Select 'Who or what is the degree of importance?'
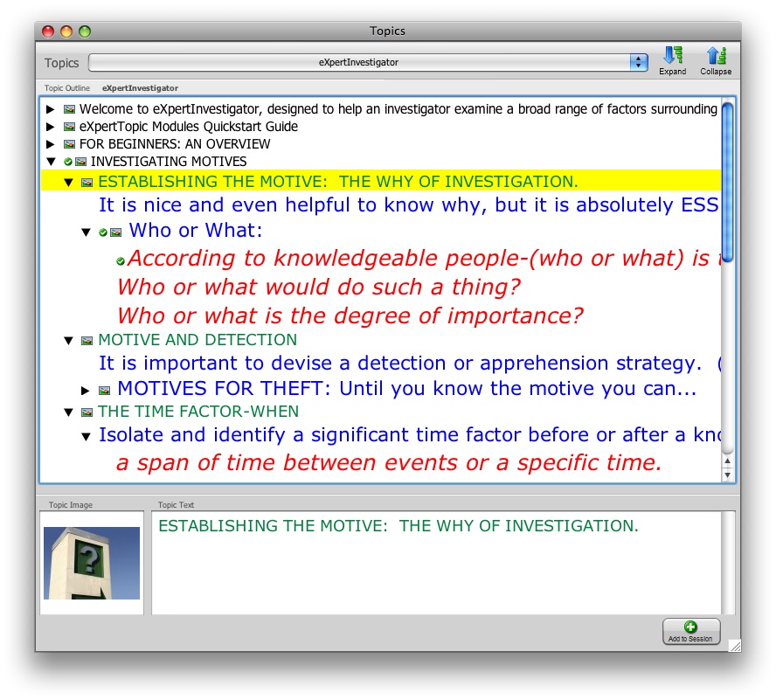This screenshot has height=700, width=776. tap(350, 315)
